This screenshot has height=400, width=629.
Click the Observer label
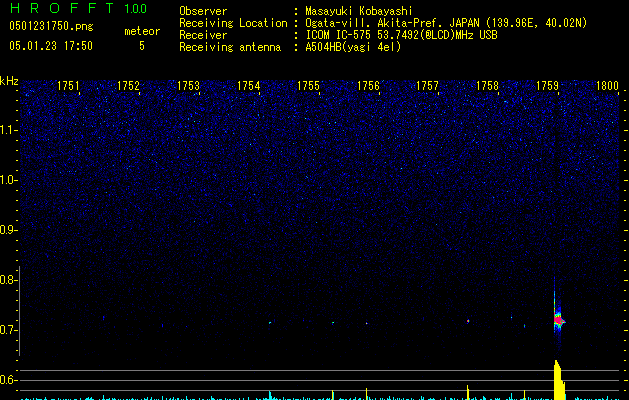coord(203,11)
